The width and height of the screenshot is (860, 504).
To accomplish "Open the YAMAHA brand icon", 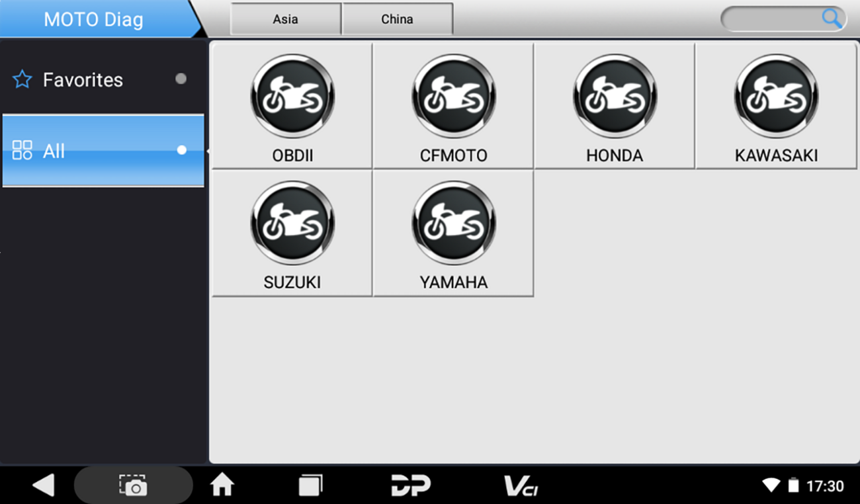I will (x=453, y=224).
